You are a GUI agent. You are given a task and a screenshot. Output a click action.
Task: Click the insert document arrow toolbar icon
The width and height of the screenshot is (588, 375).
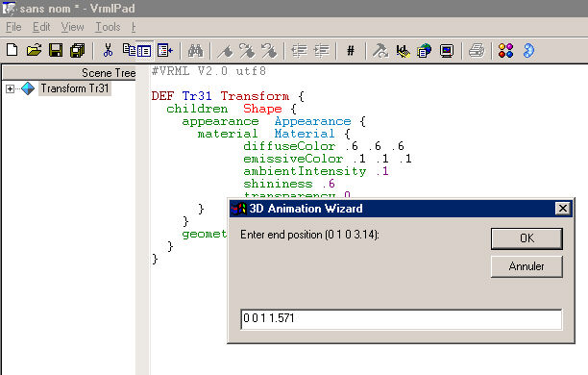point(165,50)
